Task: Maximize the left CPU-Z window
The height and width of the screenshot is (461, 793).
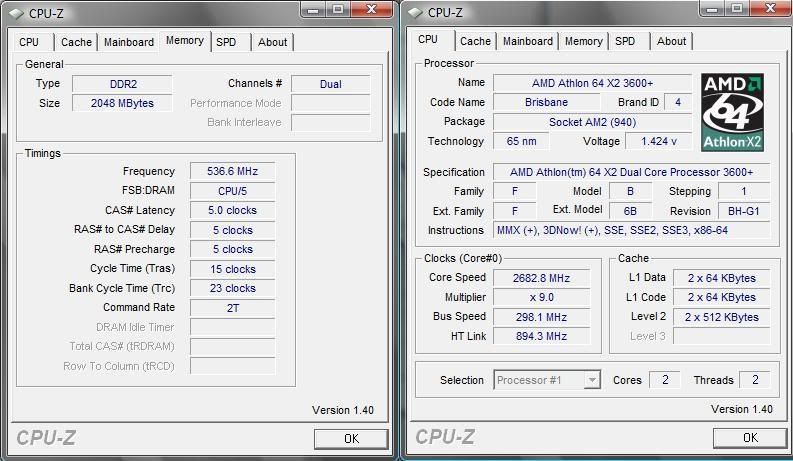Action: coord(338,10)
